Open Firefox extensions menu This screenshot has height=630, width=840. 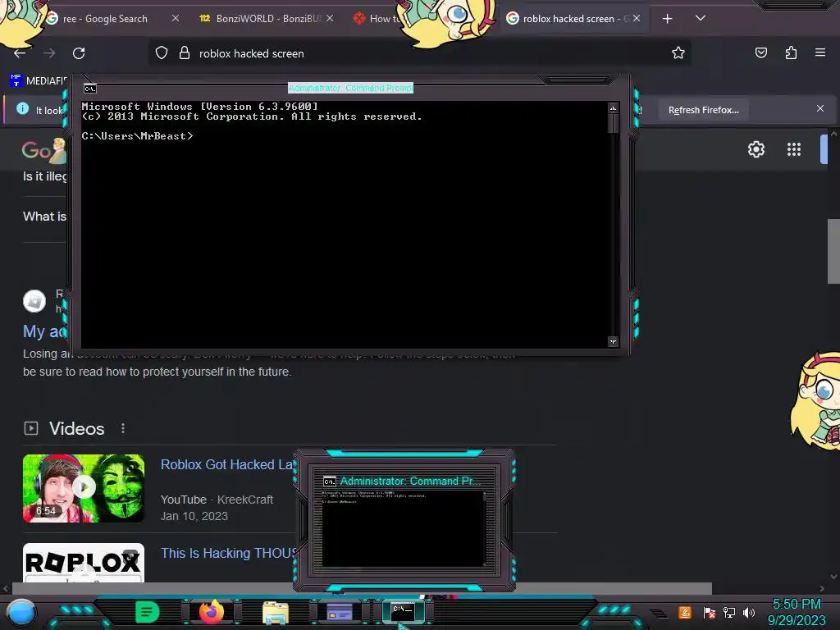[791, 52]
